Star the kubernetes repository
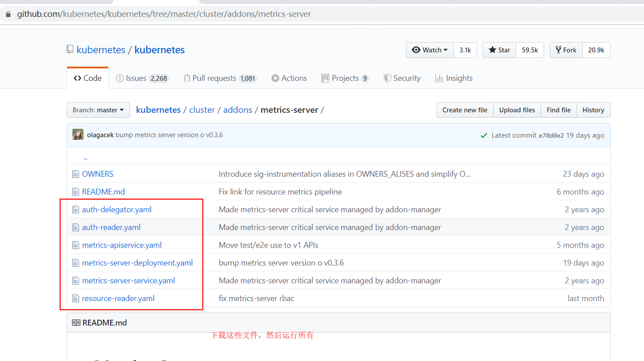The image size is (644, 361). (500, 50)
